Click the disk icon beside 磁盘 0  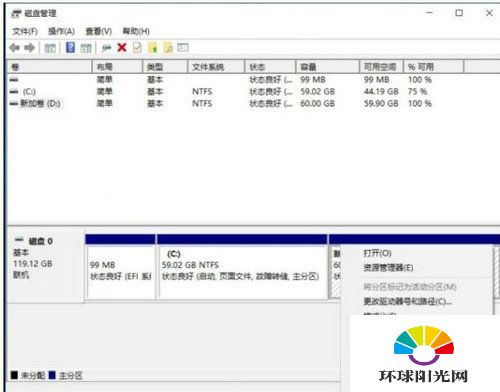tap(19, 240)
